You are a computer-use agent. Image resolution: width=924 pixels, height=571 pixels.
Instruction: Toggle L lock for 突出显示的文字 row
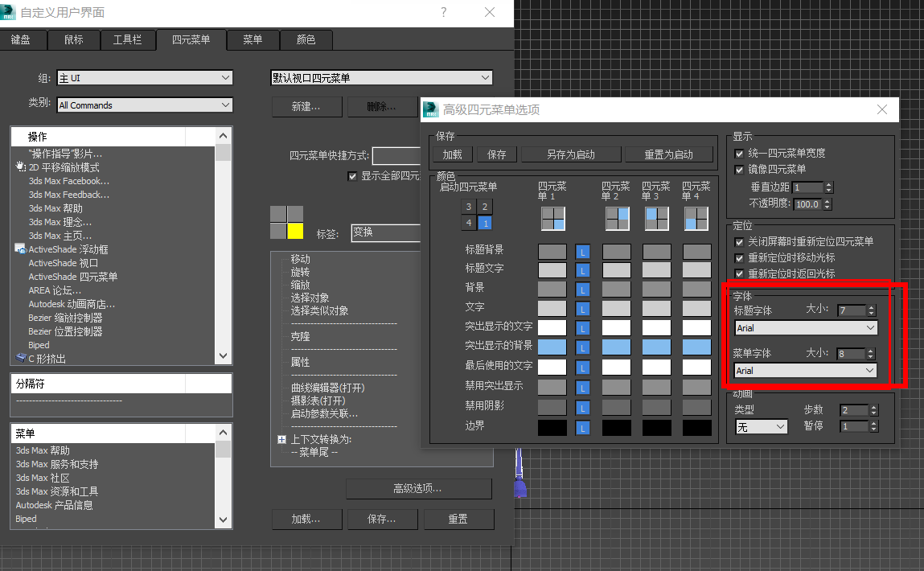(x=583, y=329)
